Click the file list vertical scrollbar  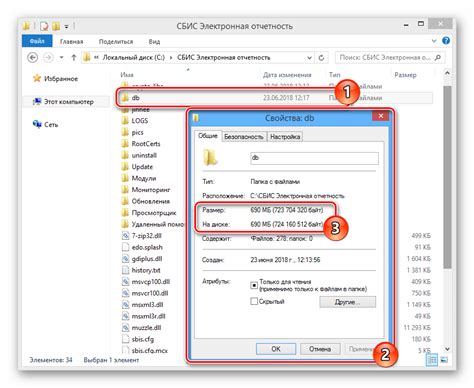447,177
